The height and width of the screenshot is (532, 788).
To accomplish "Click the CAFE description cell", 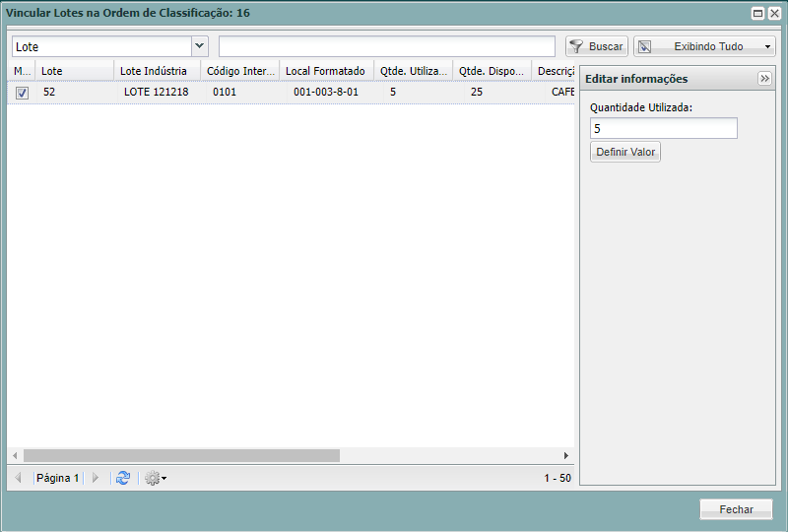I will [562, 92].
